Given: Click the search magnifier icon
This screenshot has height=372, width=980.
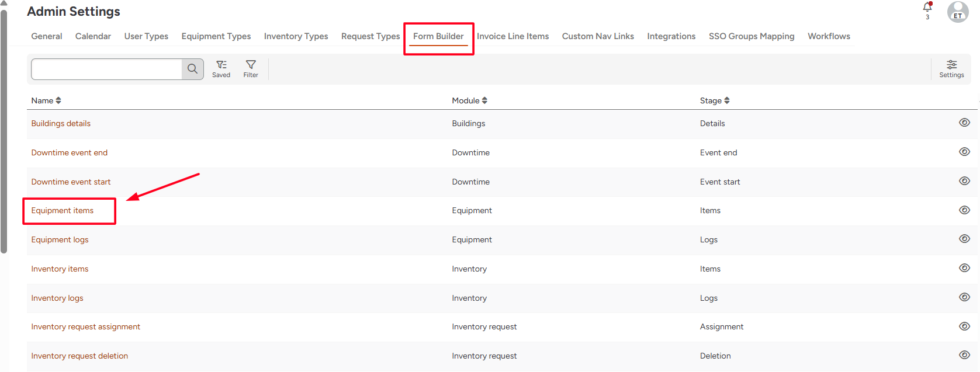Looking at the screenshot, I should pyautogui.click(x=192, y=69).
